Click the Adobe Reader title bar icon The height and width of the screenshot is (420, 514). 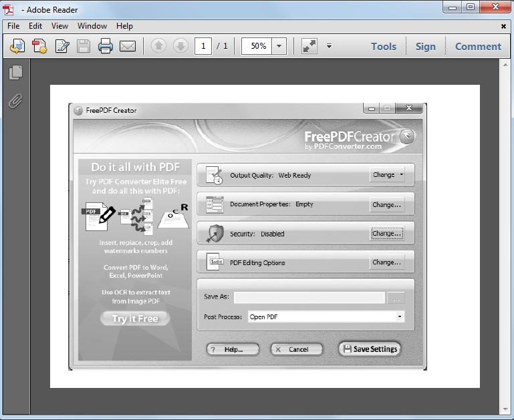point(9,10)
